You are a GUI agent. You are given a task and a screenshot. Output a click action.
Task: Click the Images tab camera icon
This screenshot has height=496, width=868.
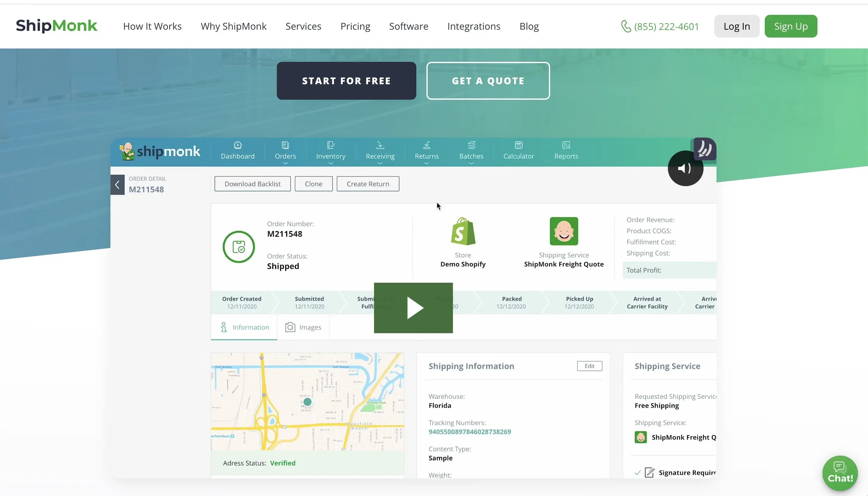290,327
